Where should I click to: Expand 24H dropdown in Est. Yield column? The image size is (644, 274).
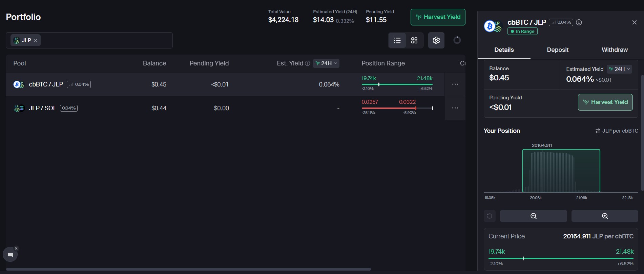326,63
